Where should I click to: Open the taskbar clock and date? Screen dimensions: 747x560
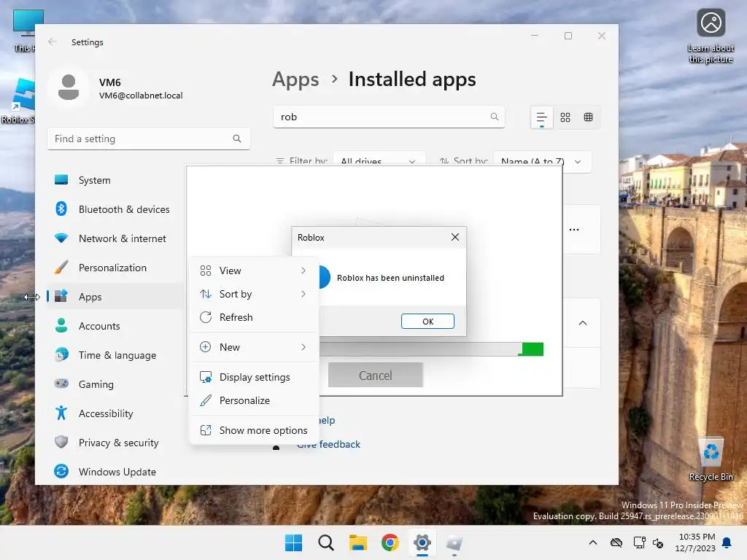coord(695,542)
